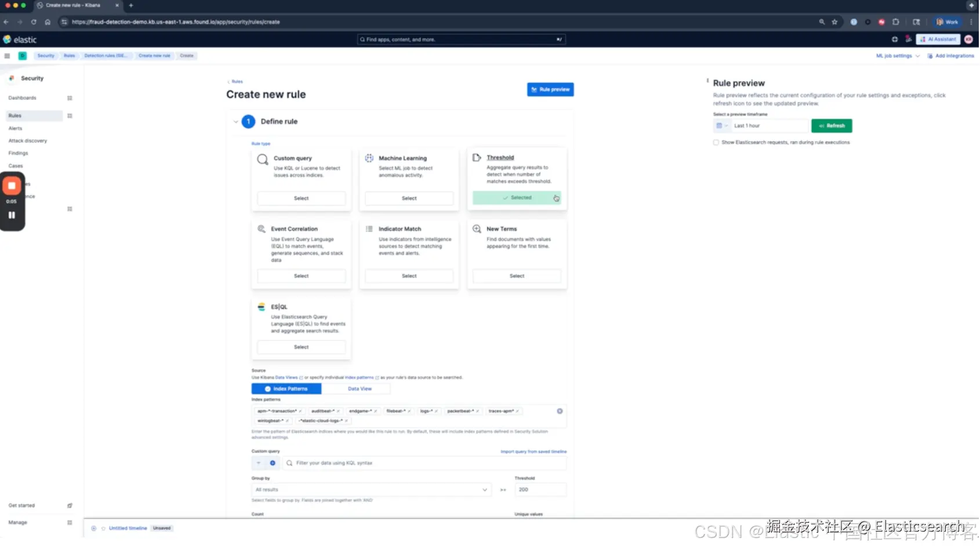Open the green space selector avatar
The width and height of the screenshot is (980, 549).
23,56
